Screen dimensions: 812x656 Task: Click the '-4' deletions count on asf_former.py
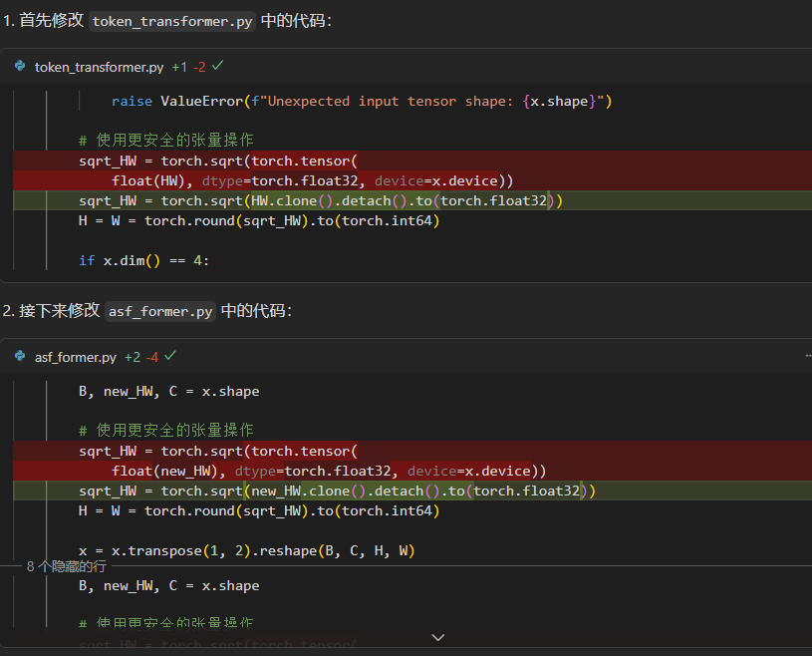click(x=152, y=357)
